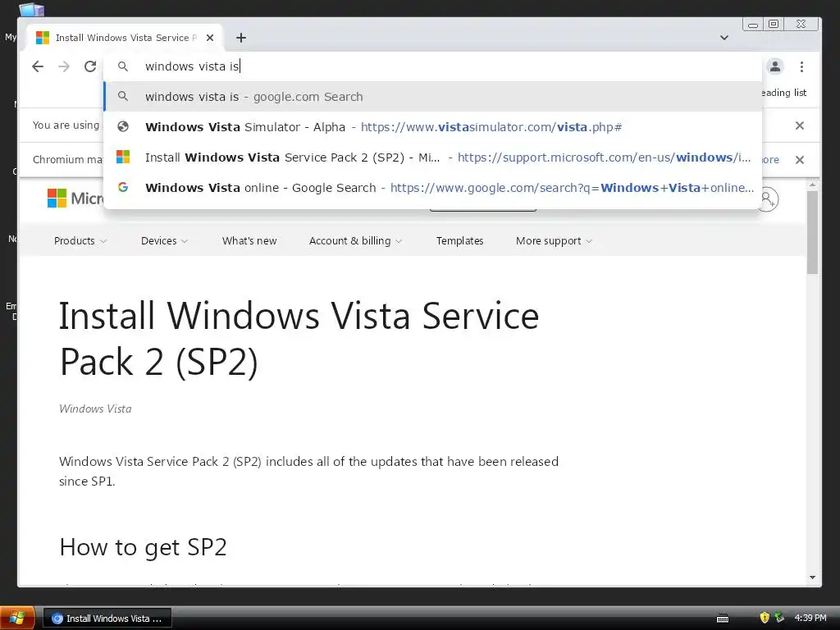
Task: Expand Account & billing menu
Action: click(x=356, y=241)
